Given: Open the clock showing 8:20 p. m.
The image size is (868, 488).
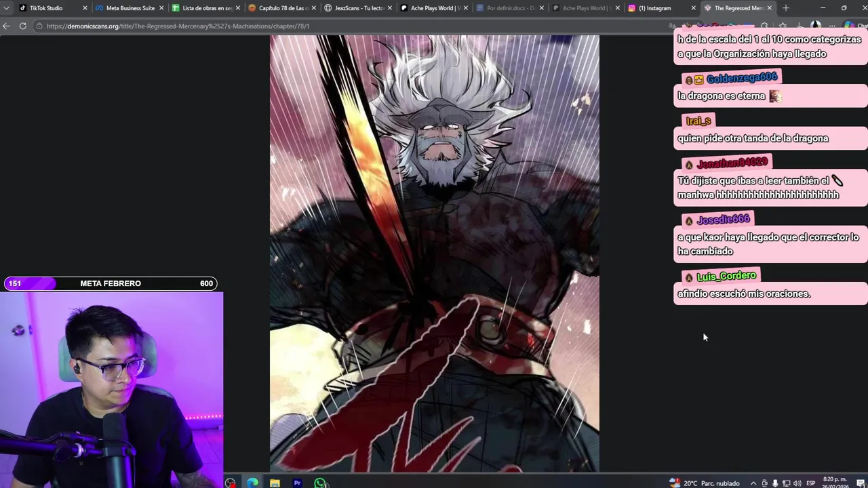Looking at the screenshot, I should point(835,482).
